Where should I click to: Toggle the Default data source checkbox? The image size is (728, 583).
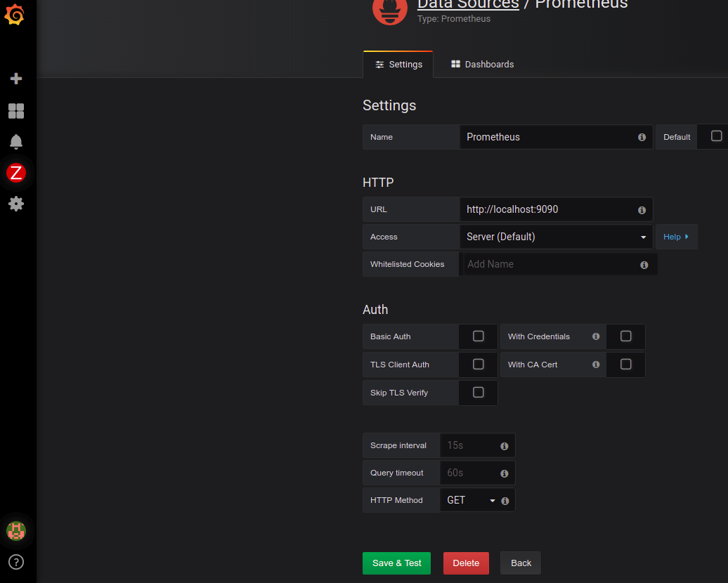[x=716, y=136]
